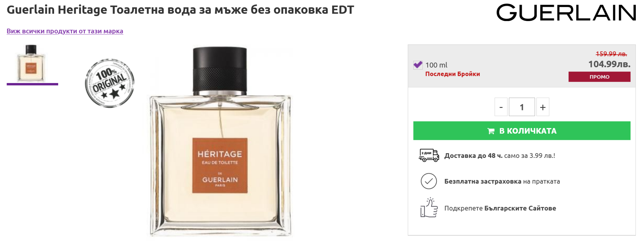The image size is (644, 245).
Task: Add product with В КОЛИЧКАТА button
Action: coord(522,131)
